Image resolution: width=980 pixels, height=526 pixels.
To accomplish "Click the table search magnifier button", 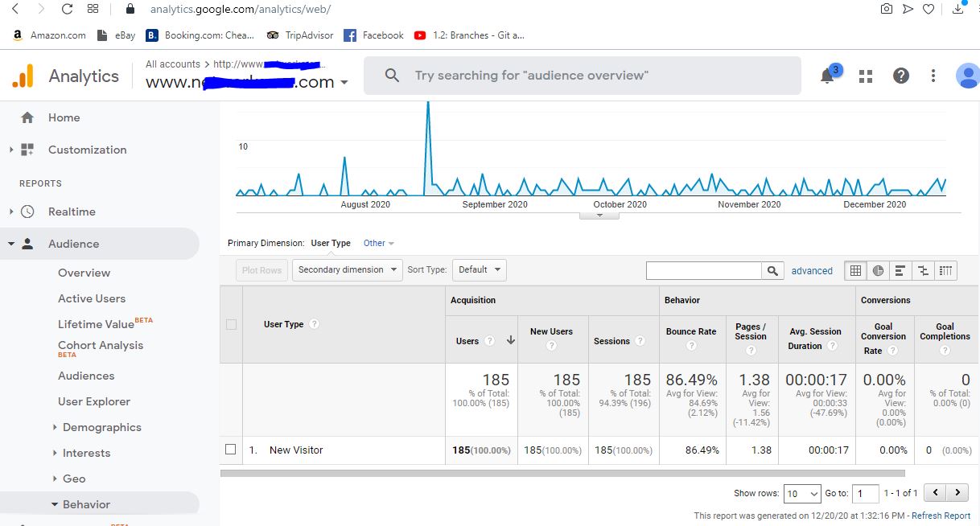I will click(x=772, y=271).
